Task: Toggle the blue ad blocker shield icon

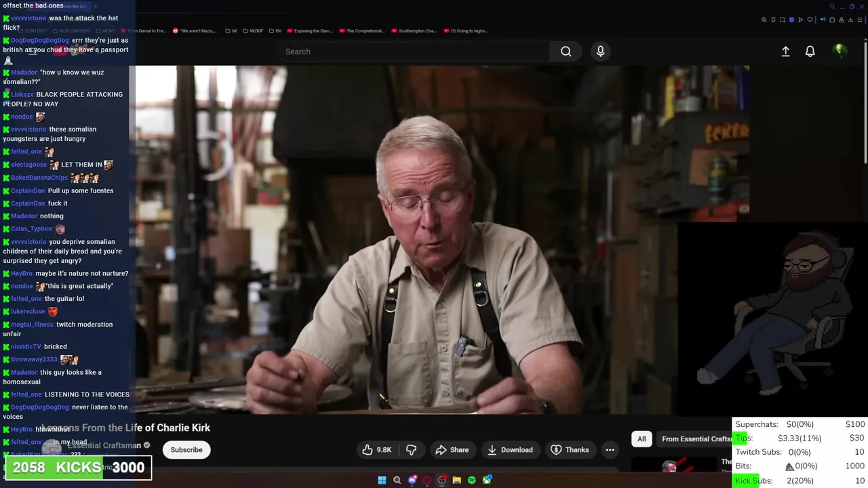Action: coord(791,20)
